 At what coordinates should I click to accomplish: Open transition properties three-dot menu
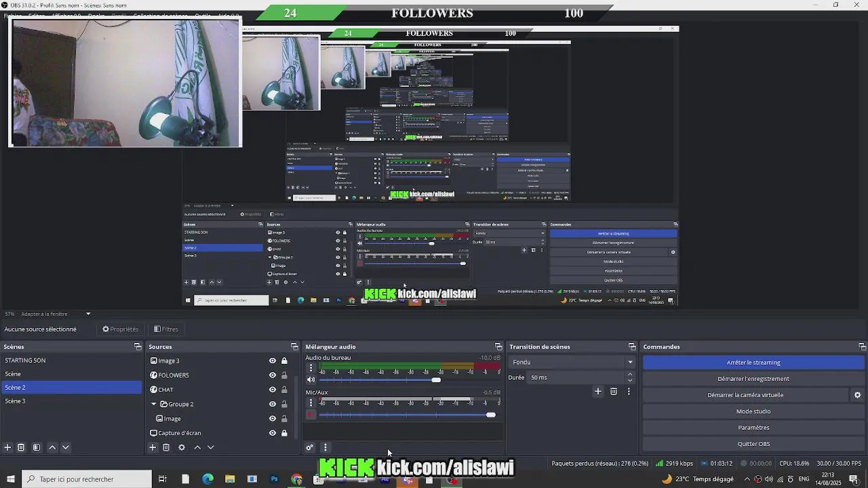[x=629, y=391]
